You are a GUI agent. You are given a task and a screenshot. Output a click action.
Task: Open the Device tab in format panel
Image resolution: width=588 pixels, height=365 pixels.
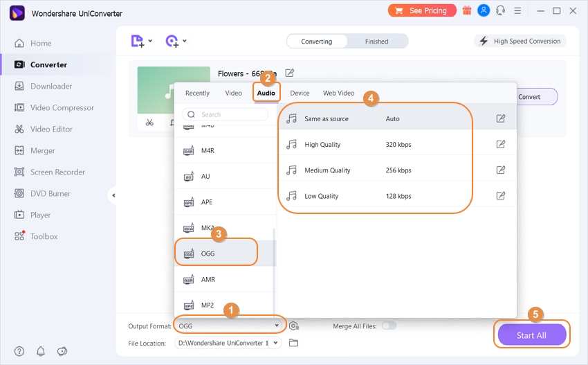click(300, 93)
